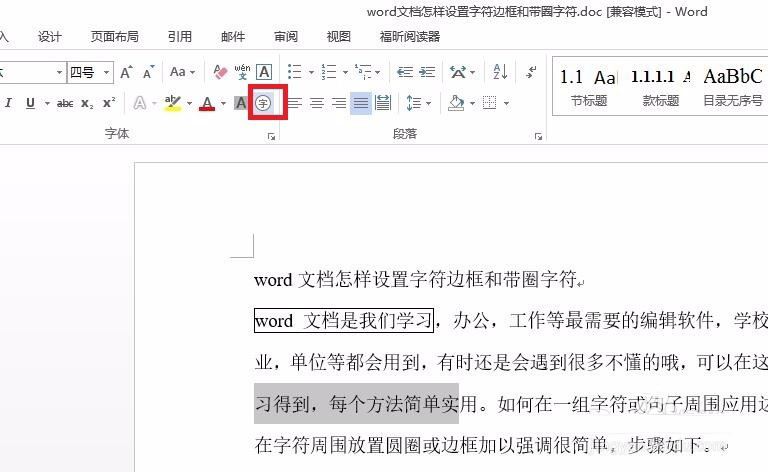Expand the line spacing options arrow
This screenshot has width=768, height=472.
point(429,103)
